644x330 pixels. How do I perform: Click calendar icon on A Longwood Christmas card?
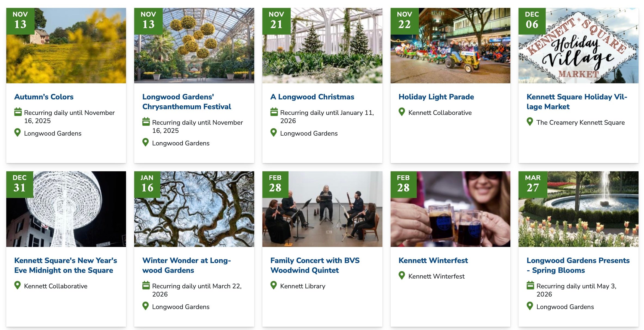[x=274, y=112]
